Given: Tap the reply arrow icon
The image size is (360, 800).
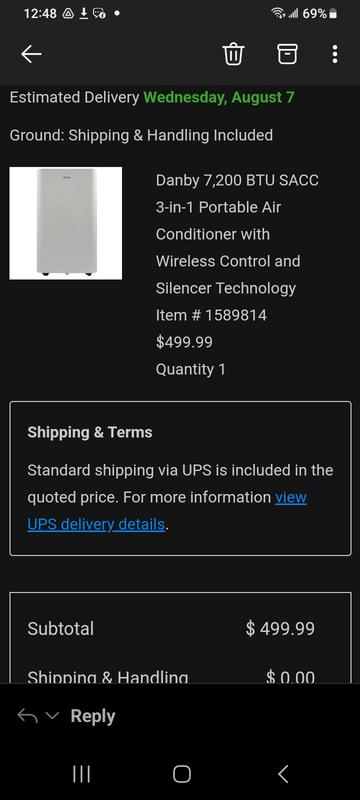Looking at the screenshot, I should [x=28, y=716].
